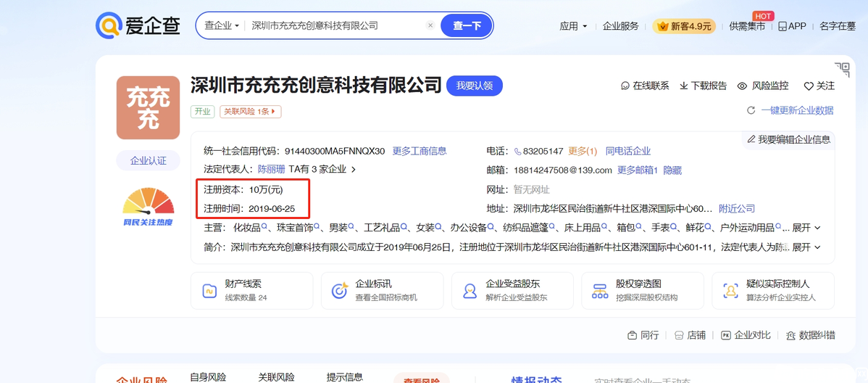The image size is (868, 383).
Task: Click the 我要认领 button
Action: point(475,86)
